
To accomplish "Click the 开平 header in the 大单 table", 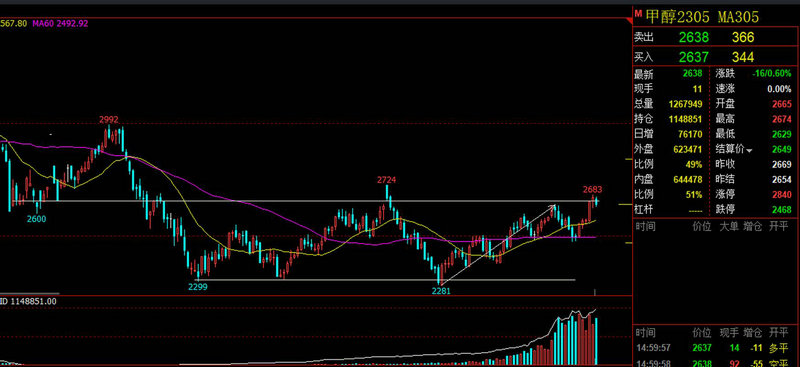I will point(779,226).
